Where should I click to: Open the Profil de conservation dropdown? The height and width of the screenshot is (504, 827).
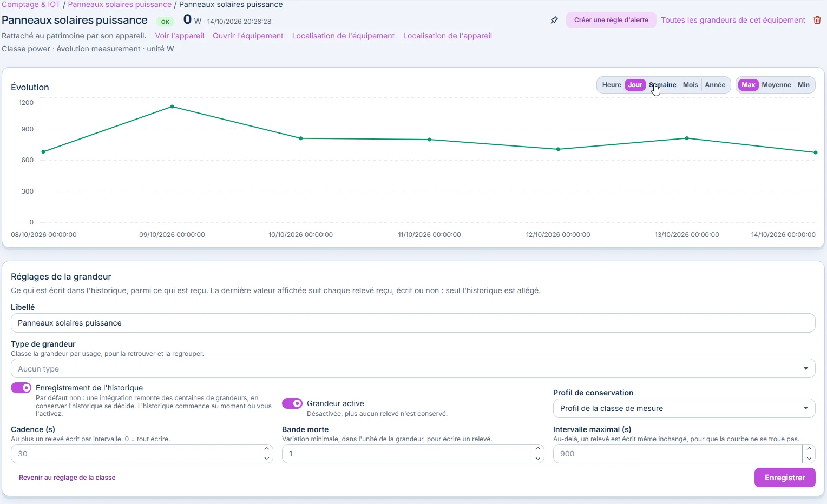point(684,408)
